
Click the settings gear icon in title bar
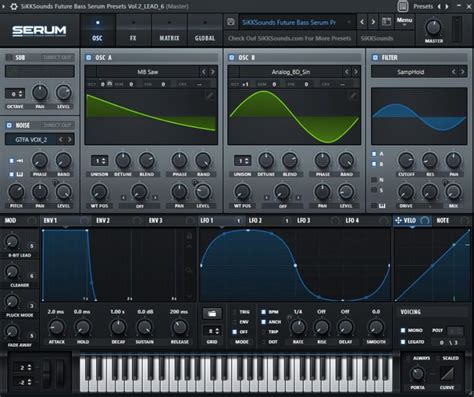click(x=14, y=6)
